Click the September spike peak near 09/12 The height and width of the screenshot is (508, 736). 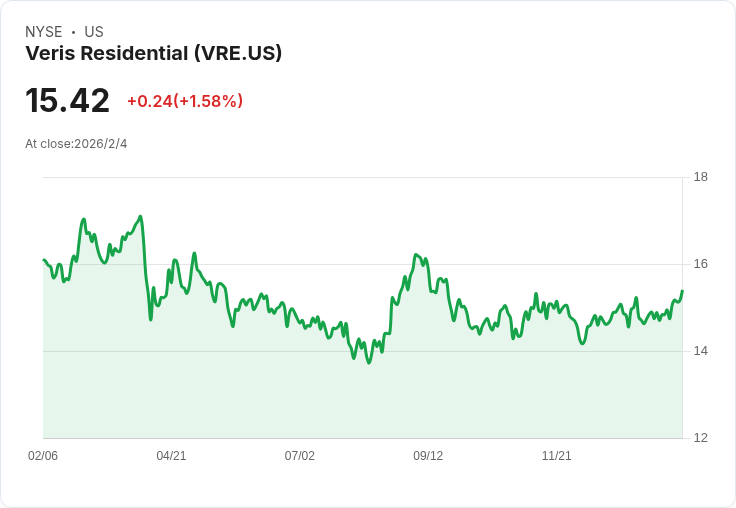tap(416, 254)
